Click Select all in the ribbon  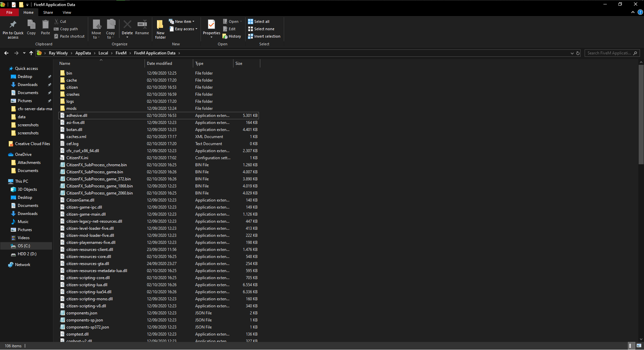259,21
